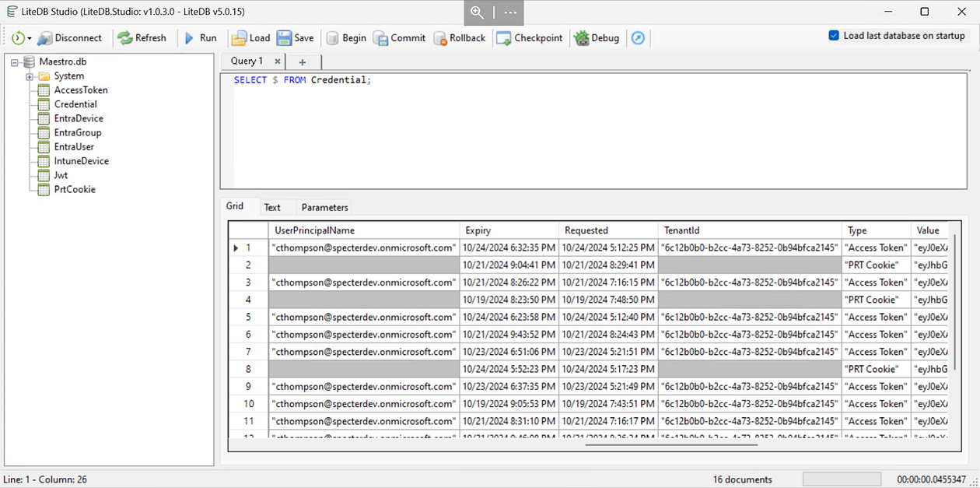Click Requested cell 10/24/2024 5:12:40 PM
The height and width of the screenshot is (488, 980).
click(x=608, y=317)
